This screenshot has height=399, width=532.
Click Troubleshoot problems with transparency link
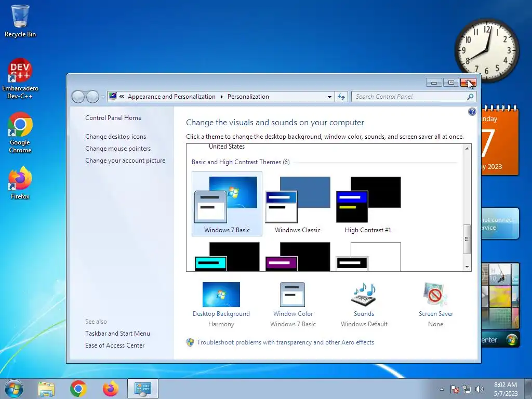tap(285, 342)
